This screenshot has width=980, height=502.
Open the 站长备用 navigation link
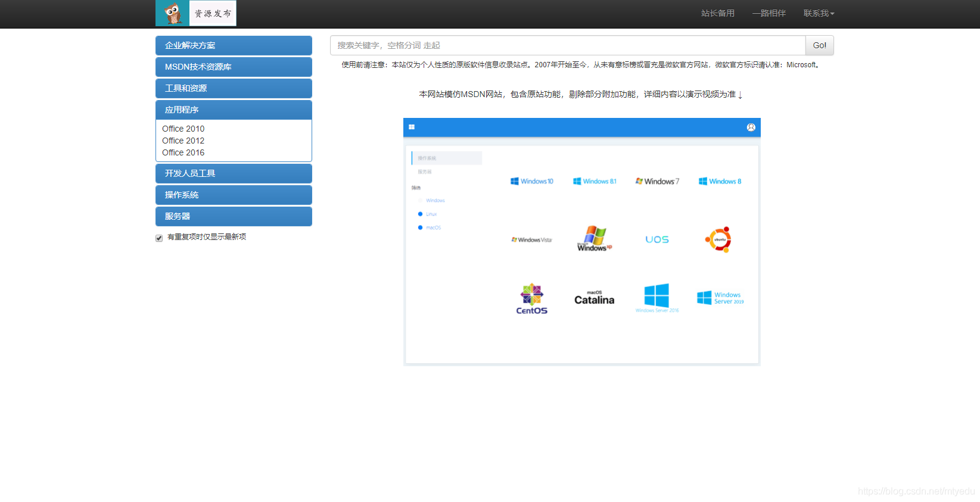pos(718,13)
